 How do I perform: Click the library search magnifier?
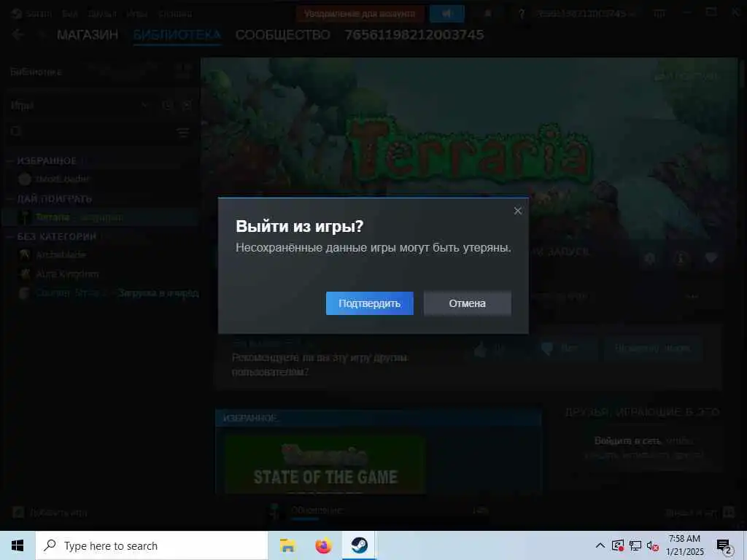[x=16, y=131]
